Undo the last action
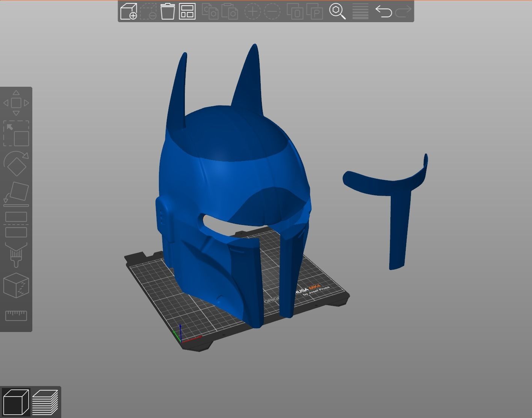The width and height of the screenshot is (532, 418). coord(384,11)
